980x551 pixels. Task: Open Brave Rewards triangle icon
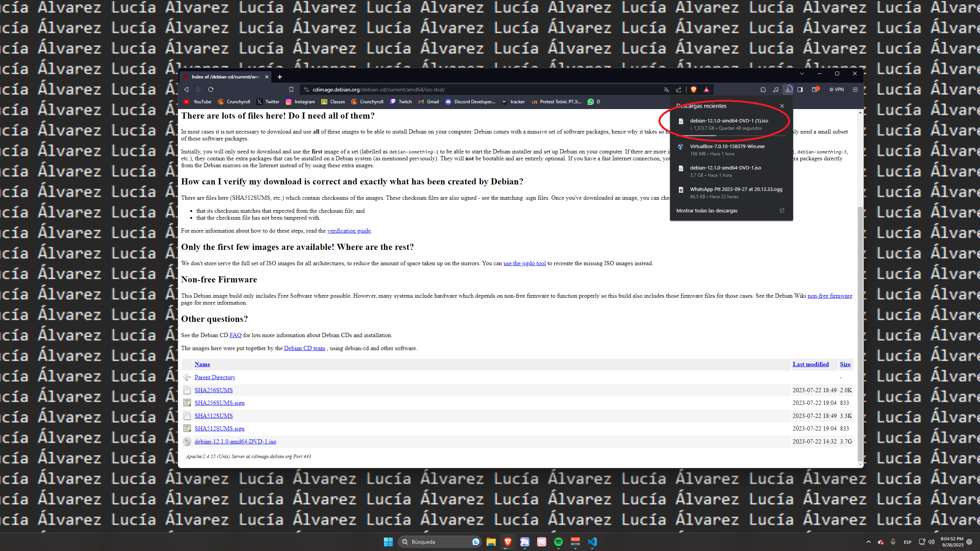pos(706,90)
